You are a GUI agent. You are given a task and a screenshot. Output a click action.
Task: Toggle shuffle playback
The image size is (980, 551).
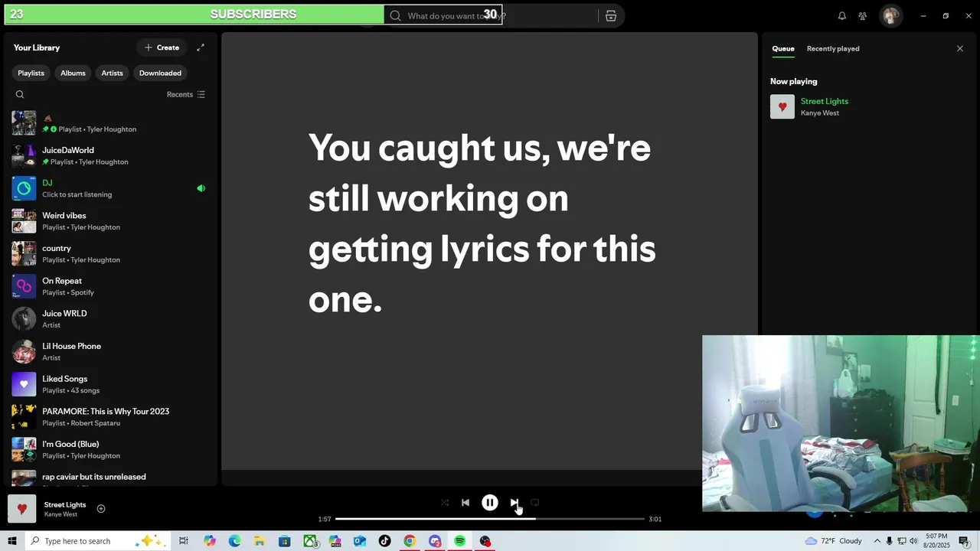click(445, 503)
